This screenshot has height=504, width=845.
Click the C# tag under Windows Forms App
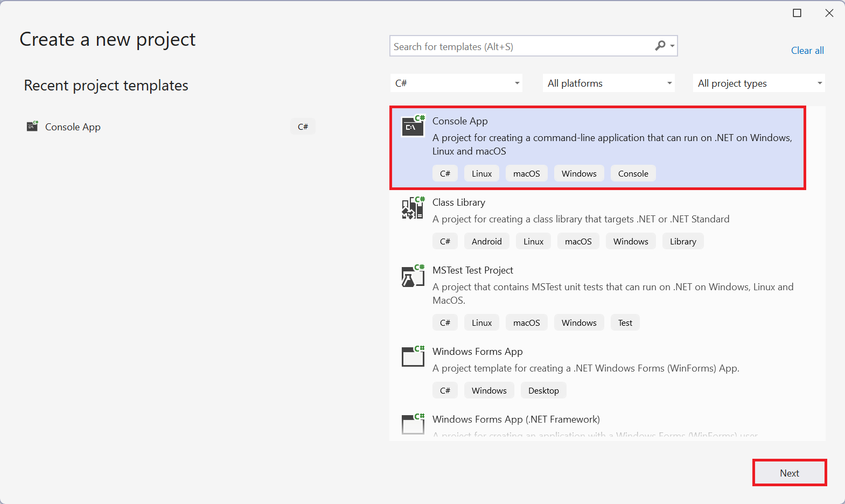(x=445, y=390)
